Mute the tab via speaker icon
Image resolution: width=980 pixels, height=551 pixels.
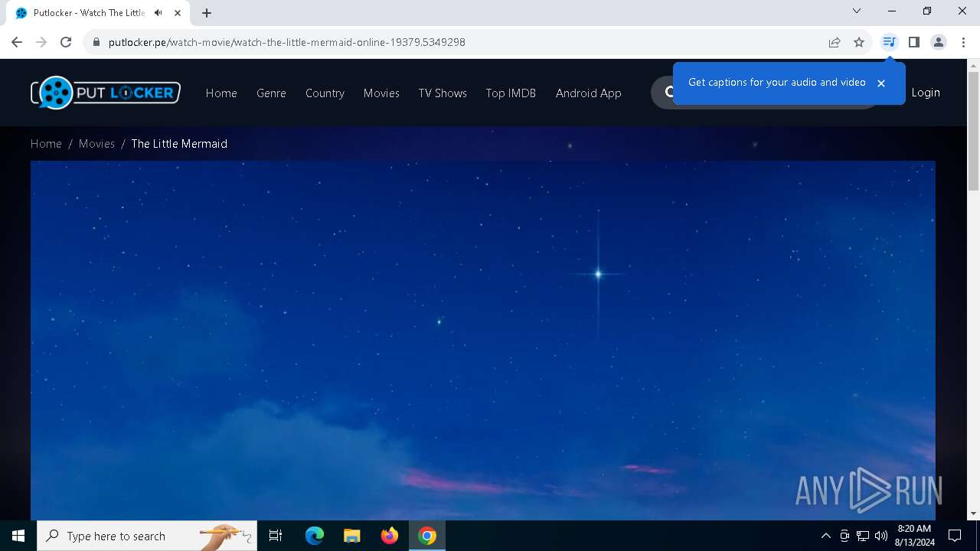point(158,12)
